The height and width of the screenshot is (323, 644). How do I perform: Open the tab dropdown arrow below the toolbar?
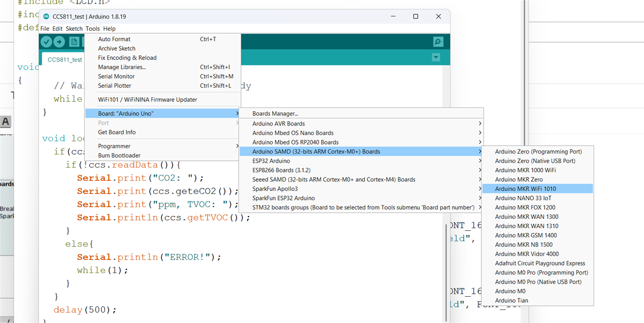coord(436,57)
